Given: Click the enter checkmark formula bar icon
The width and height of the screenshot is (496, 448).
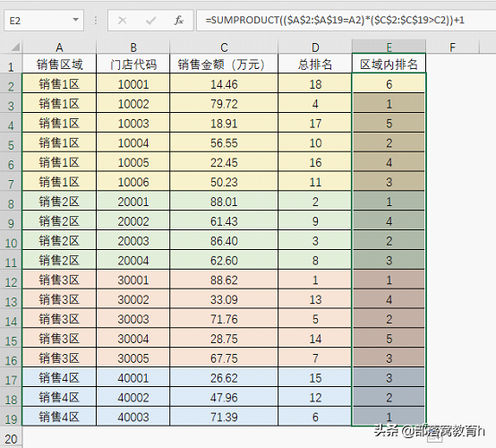Looking at the screenshot, I should click(150, 21).
